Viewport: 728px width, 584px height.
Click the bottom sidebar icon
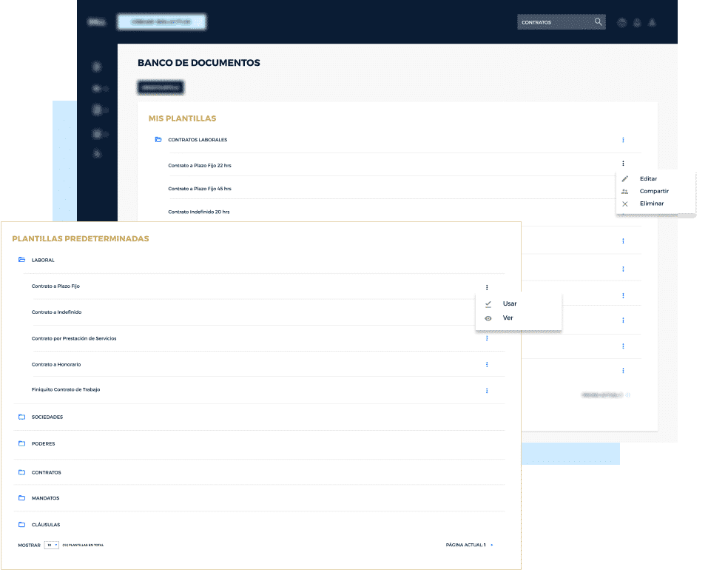tap(97, 153)
